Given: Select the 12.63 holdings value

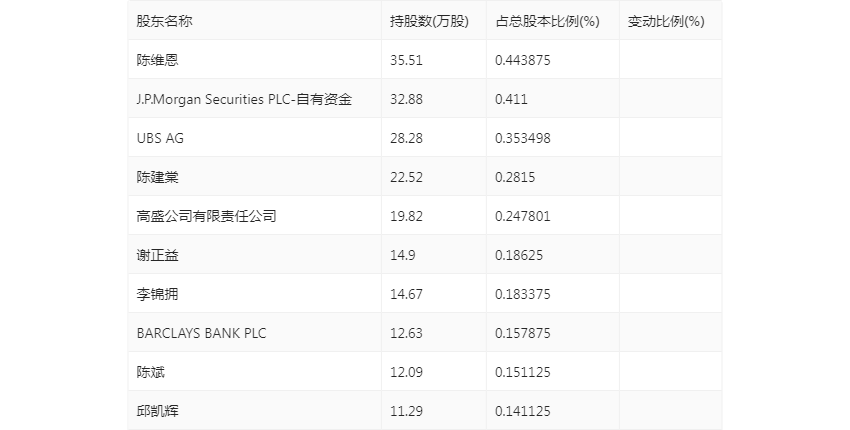Looking at the screenshot, I should 406,333.
